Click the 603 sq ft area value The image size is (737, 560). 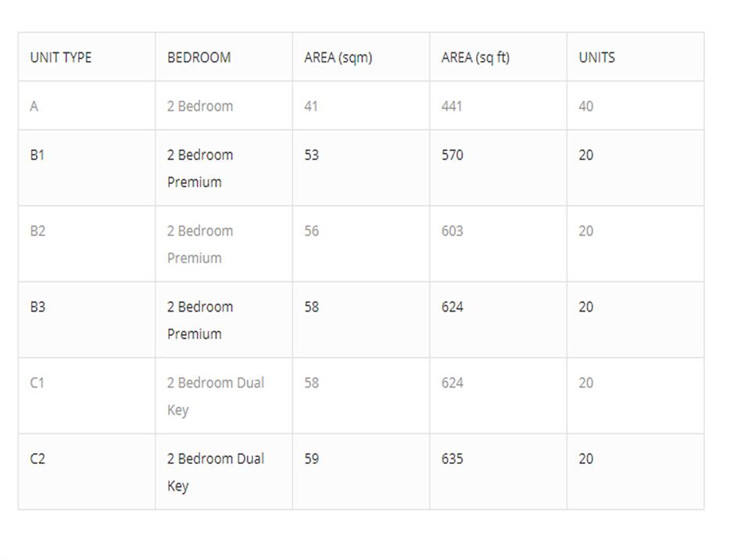pos(452,231)
